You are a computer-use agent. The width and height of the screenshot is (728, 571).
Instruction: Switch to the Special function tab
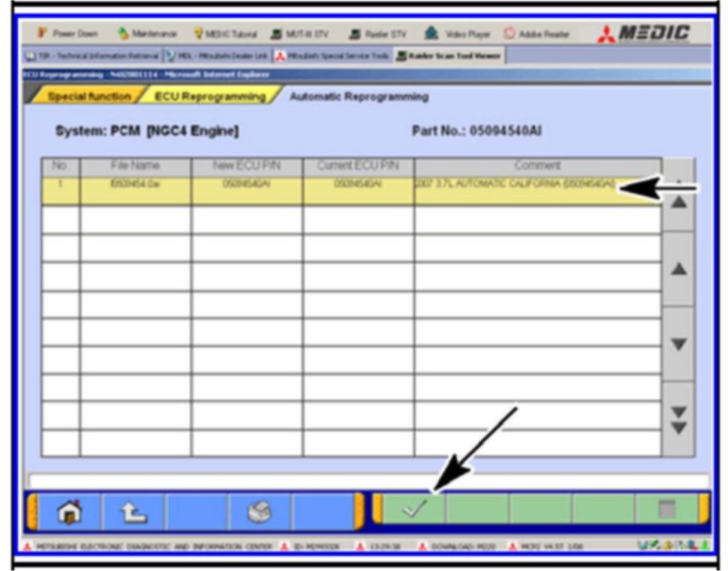(88, 97)
